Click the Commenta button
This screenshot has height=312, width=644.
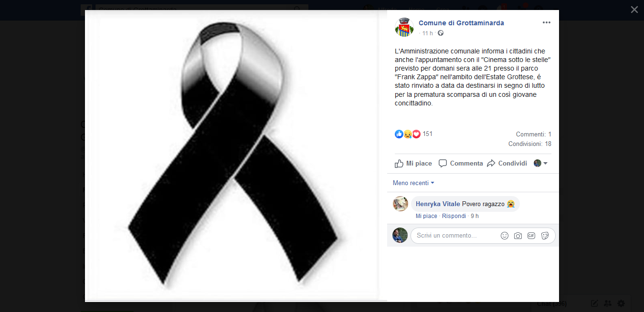[461, 164]
